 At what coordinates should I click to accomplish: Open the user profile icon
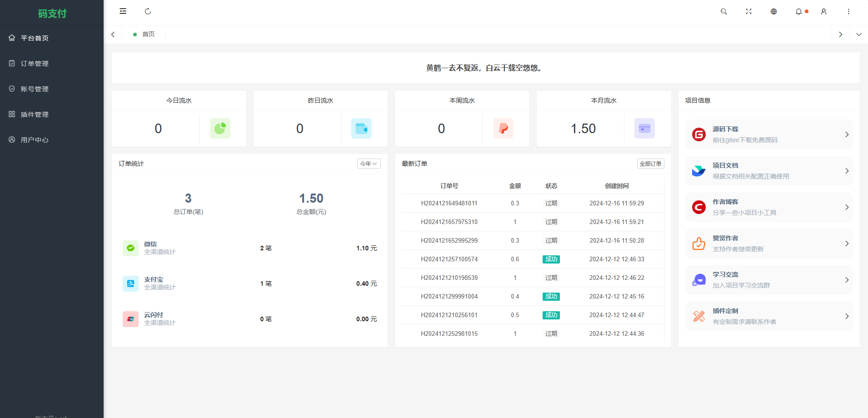click(x=823, y=11)
